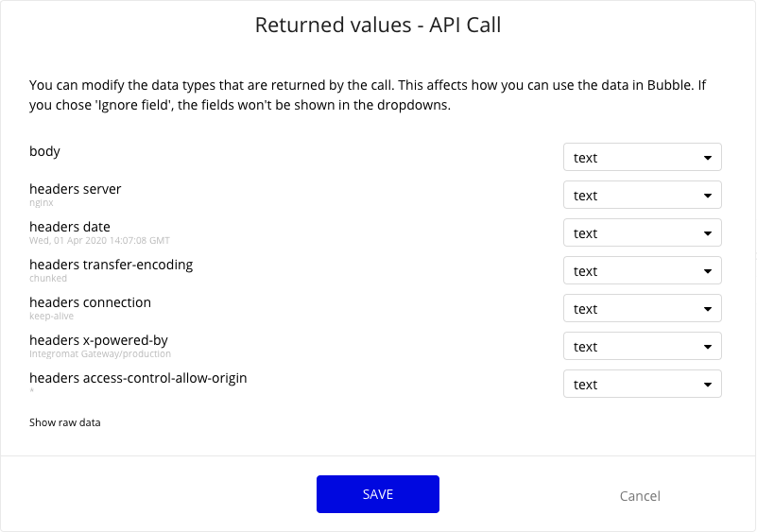Click the Integromat Gateway/production sample value
The height and width of the screenshot is (532, 757).
tap(100, 353)
